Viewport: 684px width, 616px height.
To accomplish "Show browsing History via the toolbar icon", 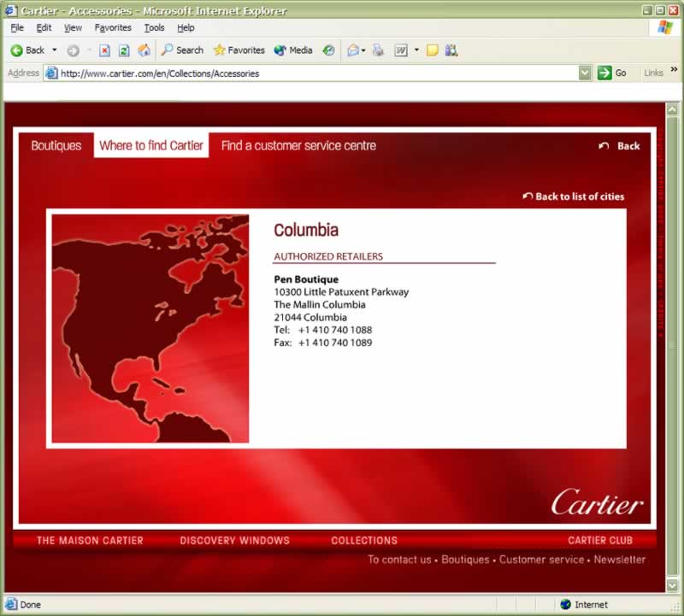I will point(328,50).
